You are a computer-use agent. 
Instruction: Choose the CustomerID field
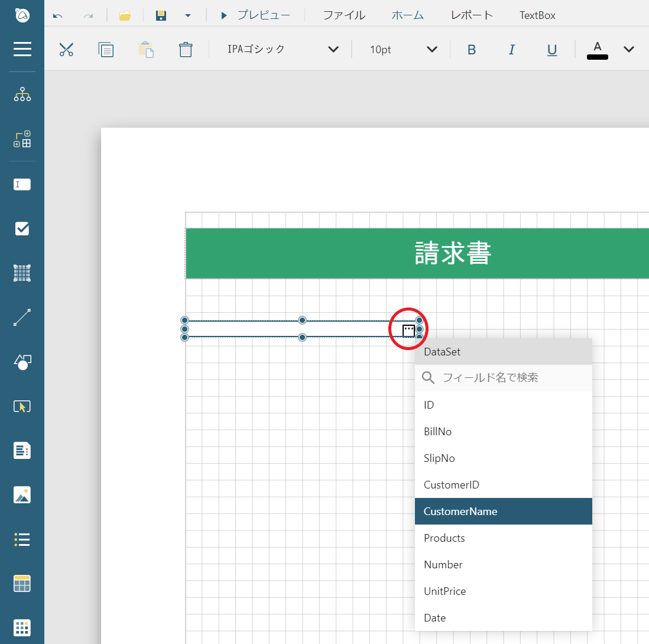504,484
